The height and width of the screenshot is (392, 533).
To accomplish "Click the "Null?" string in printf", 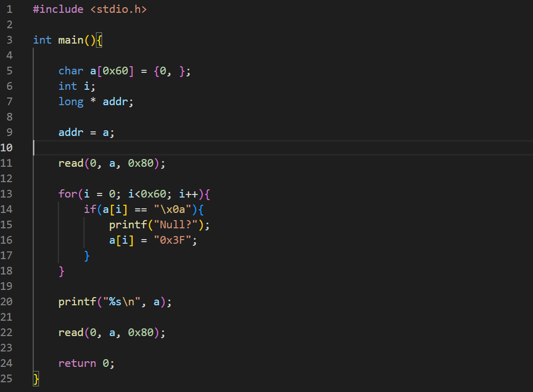I will click(176, 225).
